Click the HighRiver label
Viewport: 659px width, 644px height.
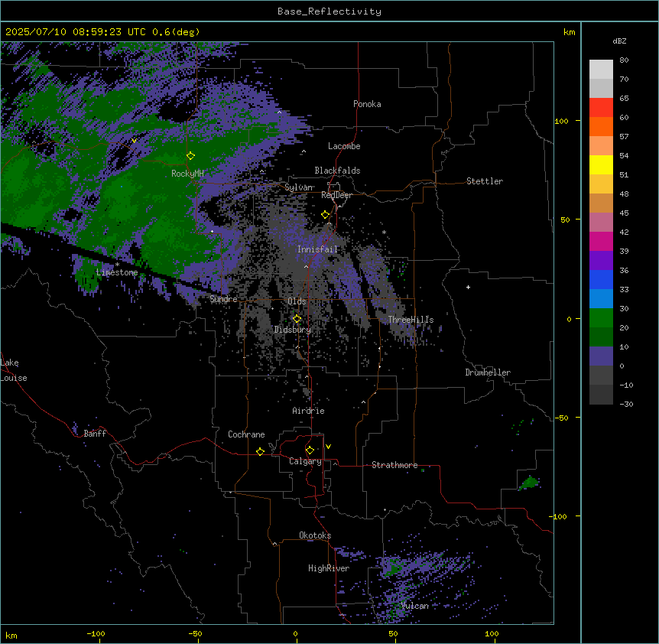click(329, 568)
